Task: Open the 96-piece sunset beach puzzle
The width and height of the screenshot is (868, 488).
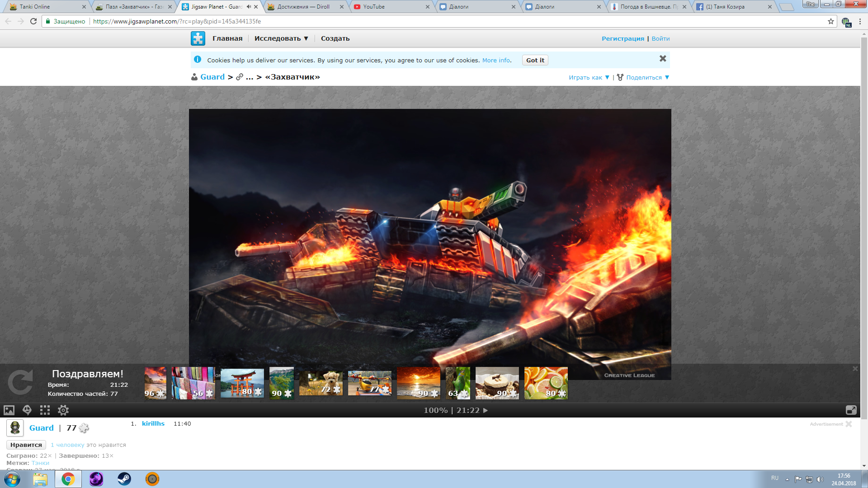Action: tap(155, 383)
